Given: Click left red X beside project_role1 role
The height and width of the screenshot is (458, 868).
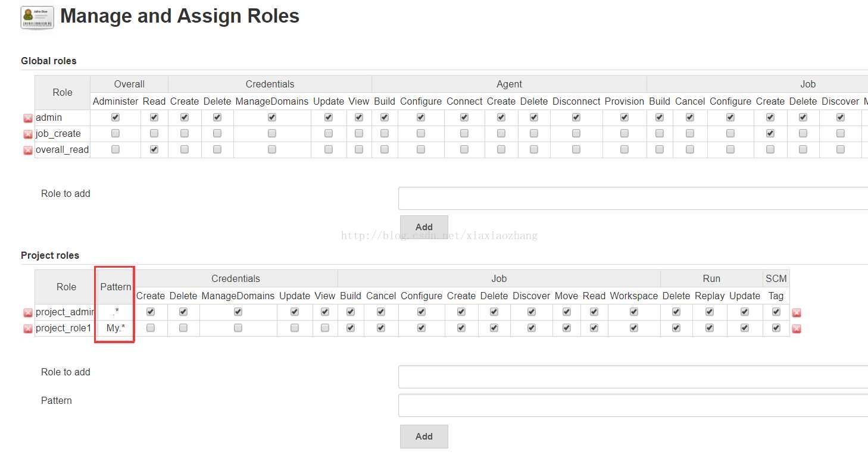Looking at the screenshot, I should [27, 329].
